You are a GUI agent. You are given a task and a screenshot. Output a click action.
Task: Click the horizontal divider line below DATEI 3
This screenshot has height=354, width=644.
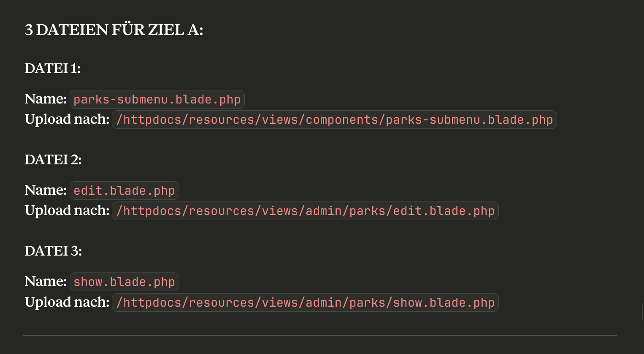coord(319,336)
